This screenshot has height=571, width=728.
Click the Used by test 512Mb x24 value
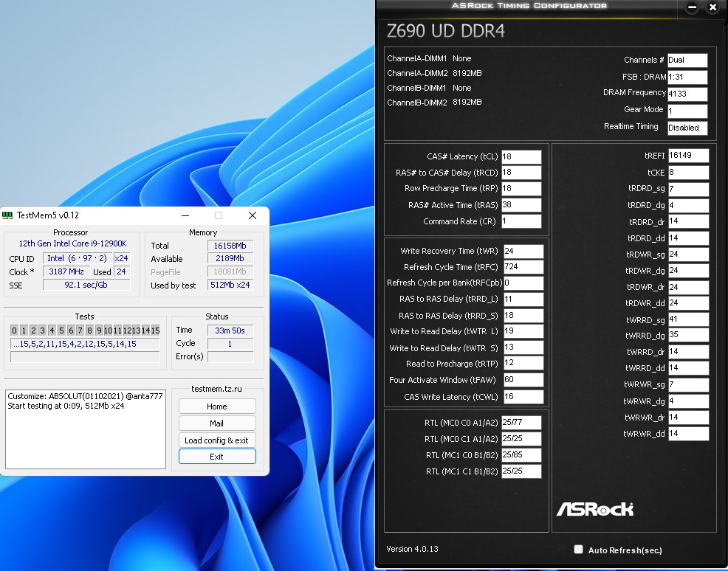pos(230,285)
